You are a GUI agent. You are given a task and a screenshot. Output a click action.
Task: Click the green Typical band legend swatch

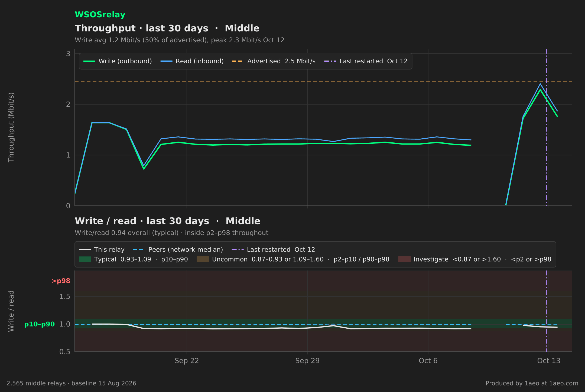85,259
